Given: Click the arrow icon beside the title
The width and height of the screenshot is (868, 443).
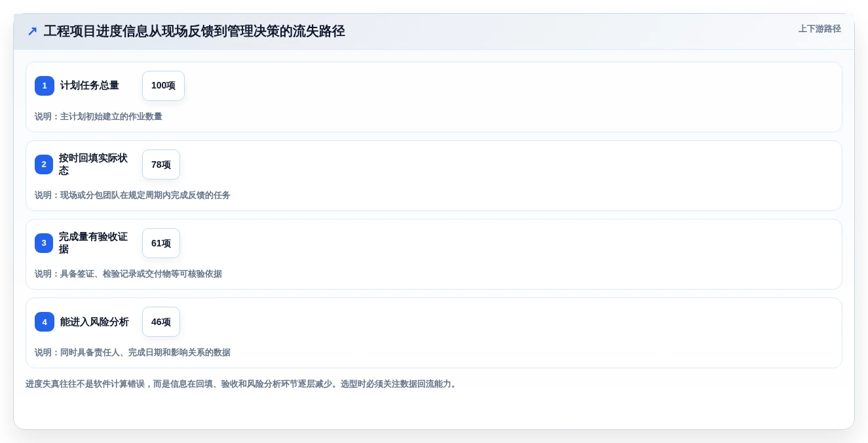Looking at the screenshot, I should (32, 31).
